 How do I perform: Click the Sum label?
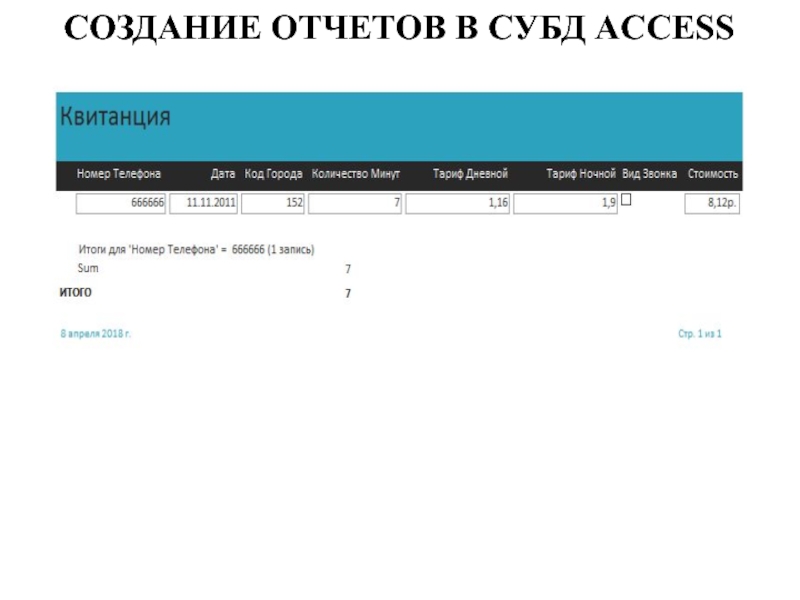(x=88, y=268)
